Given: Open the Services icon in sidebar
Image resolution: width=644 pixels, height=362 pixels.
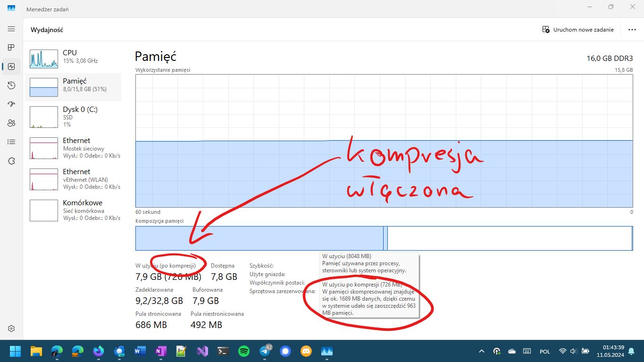Looking at the screenshot, I should pos(11,160).
